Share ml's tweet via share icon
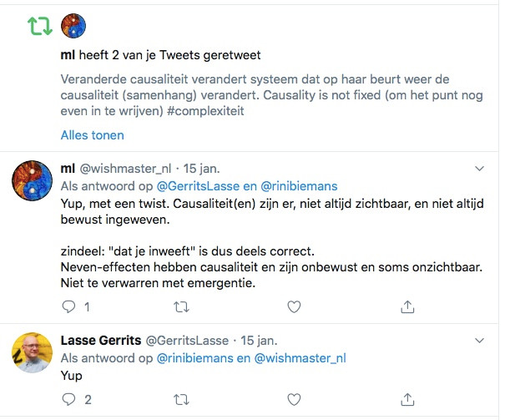This screenshot has height=420, width=505. (x=407, y=306)
